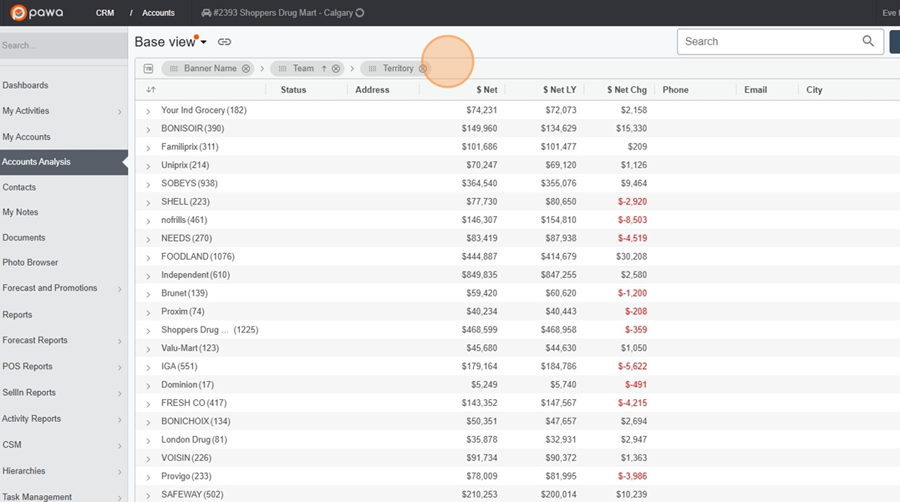Click the refresh spinner icon near Calgary
900x502 pixels.
pos(360,13)
